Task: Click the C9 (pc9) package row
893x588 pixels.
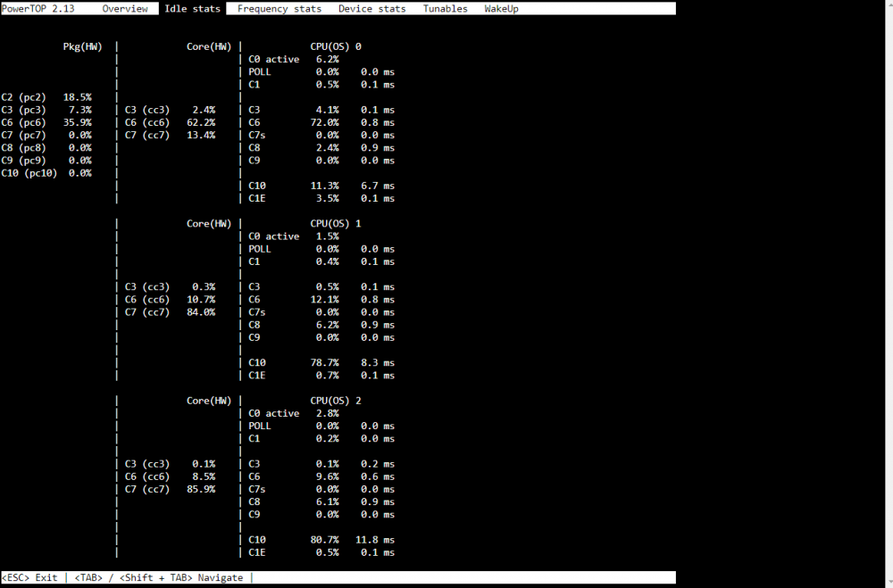Action: coord(46,161)
